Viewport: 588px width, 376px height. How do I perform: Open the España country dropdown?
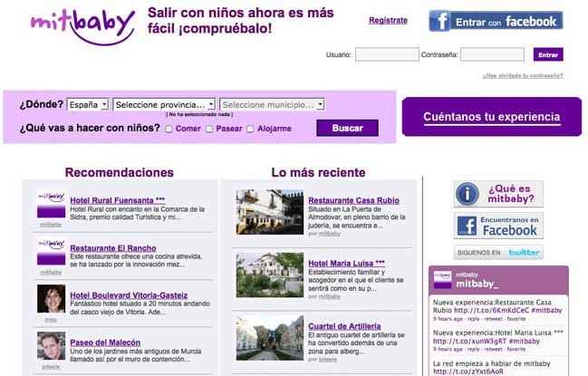click(88, 104)
